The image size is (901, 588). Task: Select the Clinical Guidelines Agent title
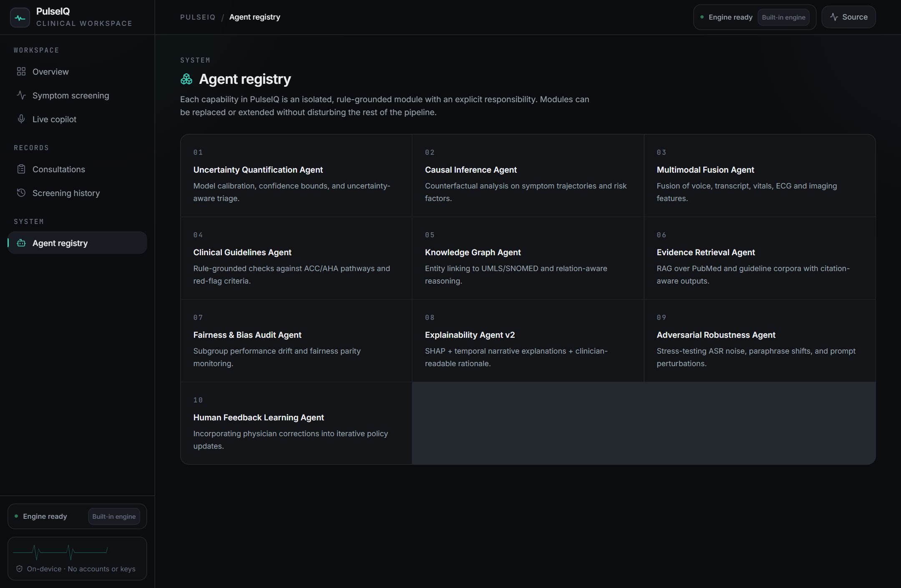[242, 252]
